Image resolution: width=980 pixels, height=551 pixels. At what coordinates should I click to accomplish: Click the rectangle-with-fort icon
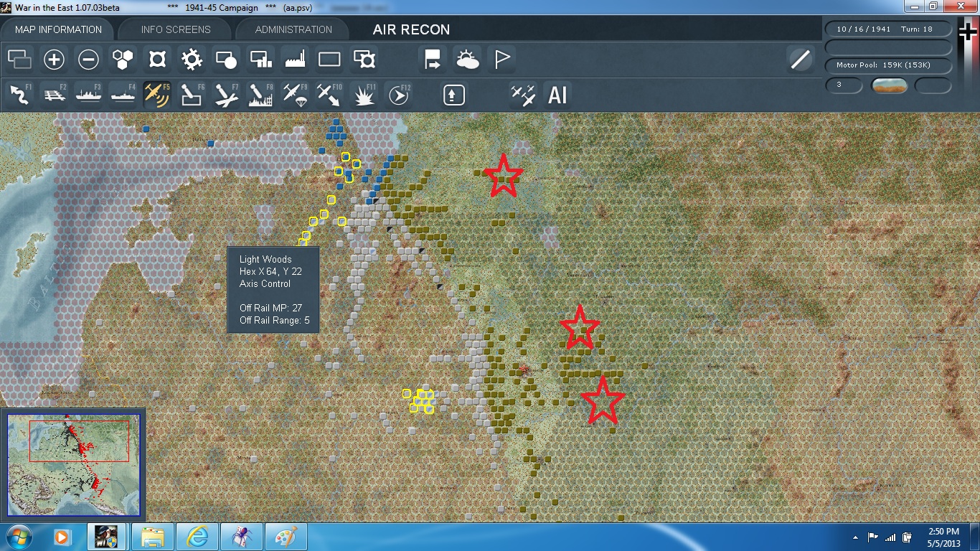(364, 60)
